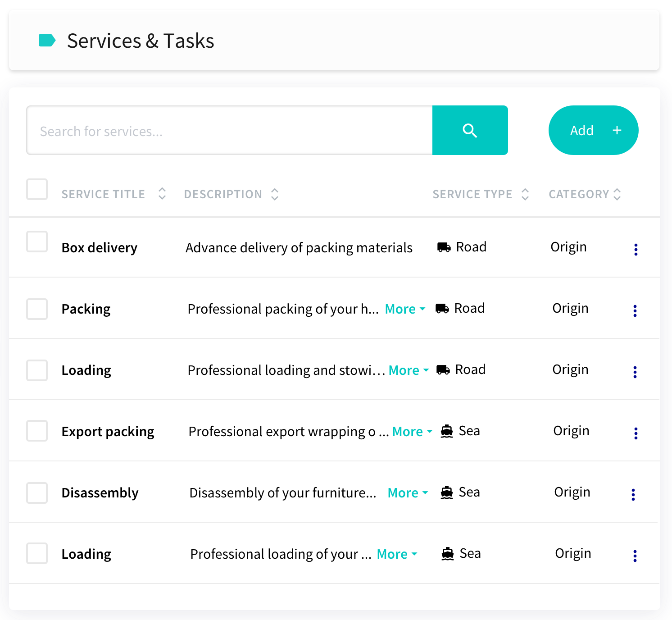Viewport: 672px width, 620px height.
Task: Check the Packing row checkbox
Action: (x=37, y=309)
